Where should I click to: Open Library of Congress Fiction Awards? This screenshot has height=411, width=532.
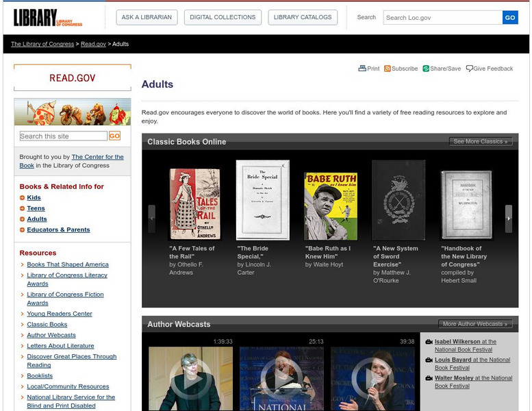tap(65, 299)
